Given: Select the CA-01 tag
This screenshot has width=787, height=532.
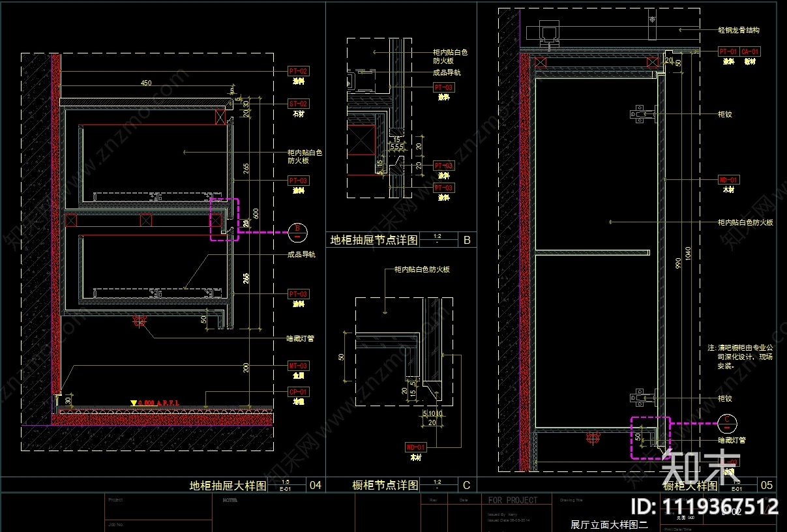Looking at the screenshot, I should point(750,52).
